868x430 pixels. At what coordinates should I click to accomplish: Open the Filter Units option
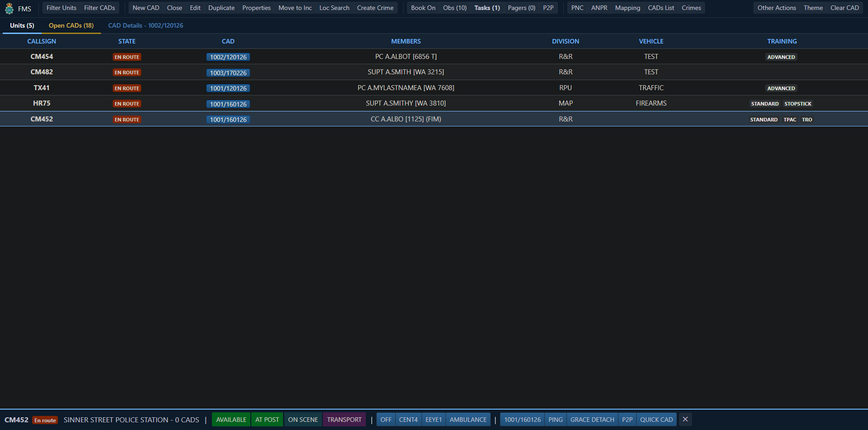click(x=61, y=8)
